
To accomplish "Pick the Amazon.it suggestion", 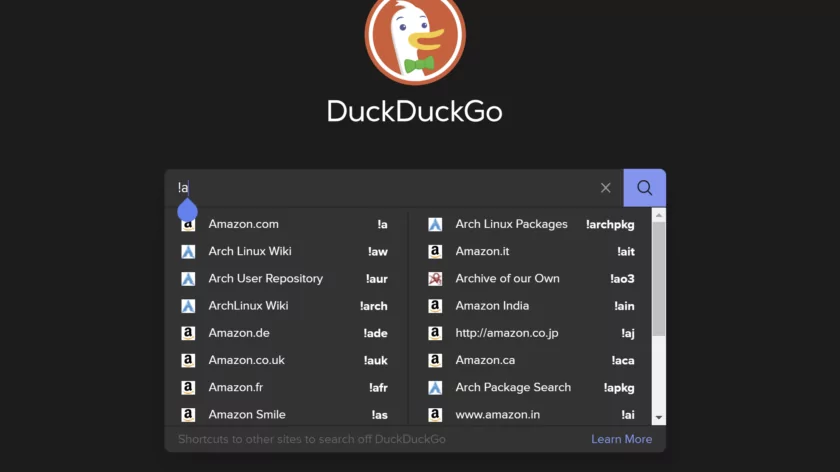I will click(531, 251).
